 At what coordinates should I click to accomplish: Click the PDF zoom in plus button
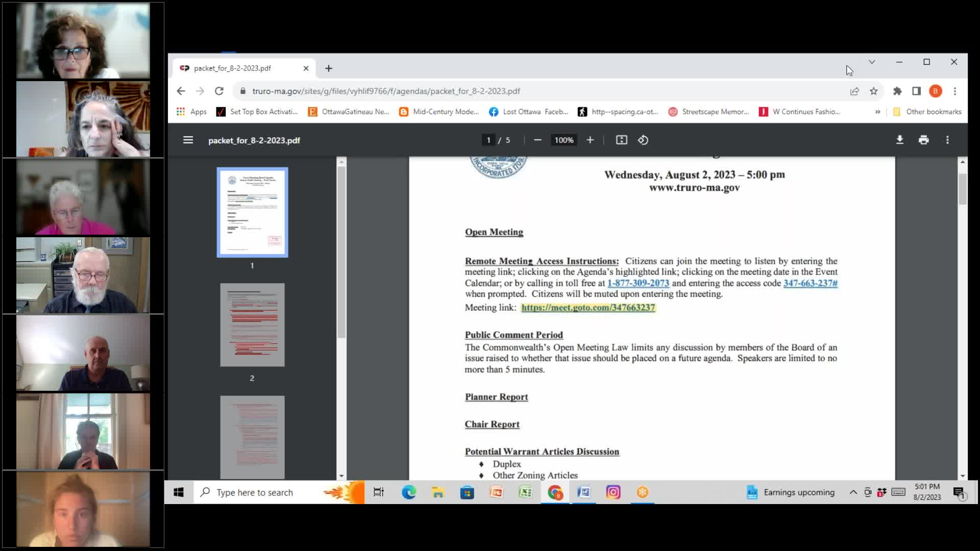click(x=590, y=140)
